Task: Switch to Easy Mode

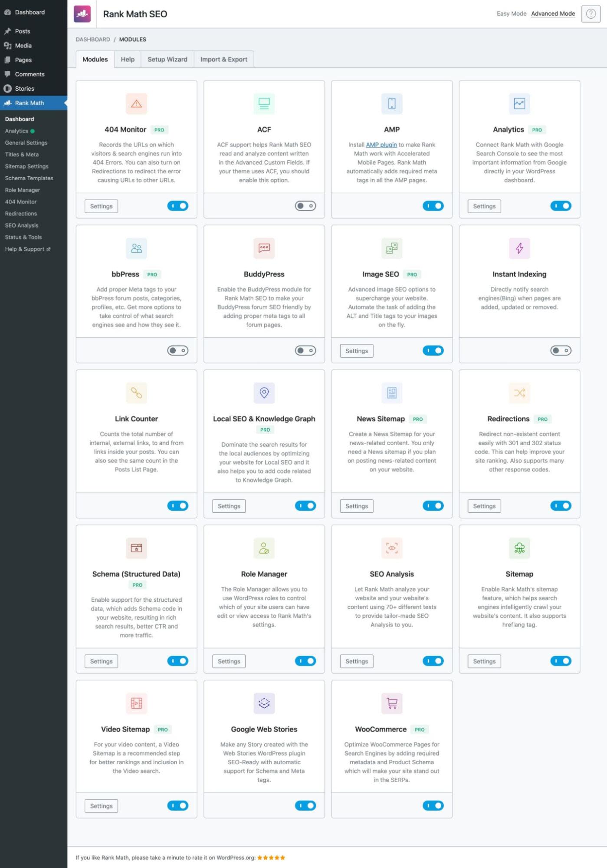Action: [512, 13]
